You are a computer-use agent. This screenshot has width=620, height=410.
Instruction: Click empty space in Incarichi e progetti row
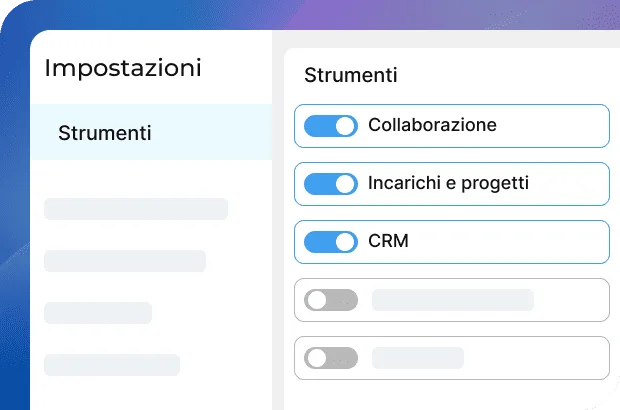tap(575, 184)
